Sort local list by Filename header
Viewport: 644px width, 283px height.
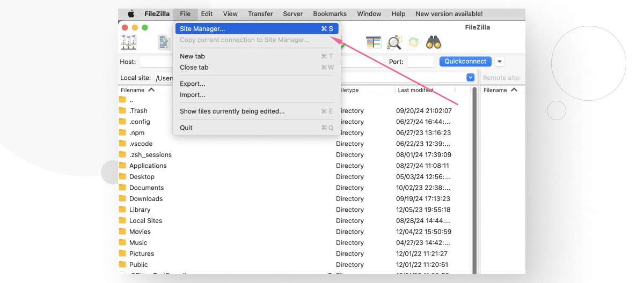coord(138,90)
